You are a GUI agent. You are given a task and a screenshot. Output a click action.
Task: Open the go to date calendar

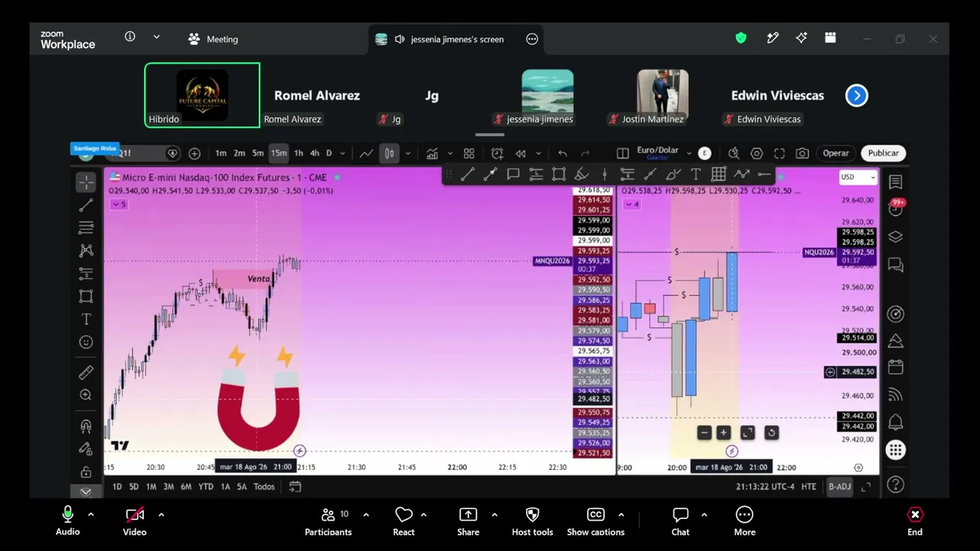295,487
